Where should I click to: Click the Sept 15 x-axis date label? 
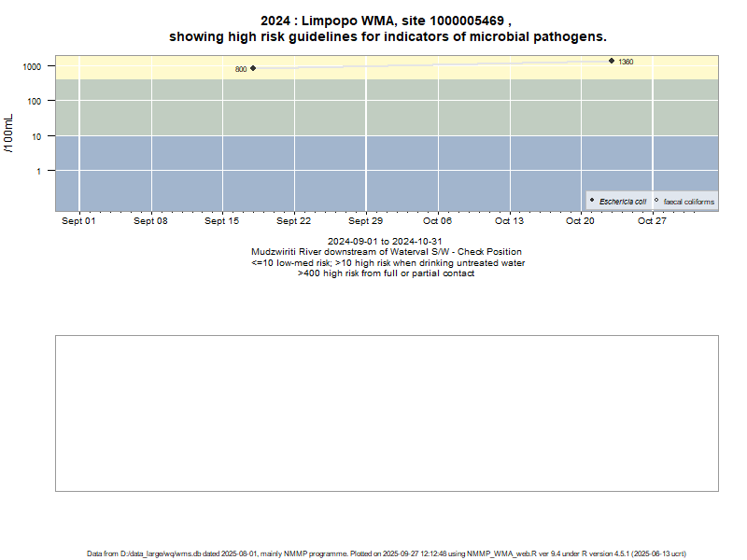[222, 221]
